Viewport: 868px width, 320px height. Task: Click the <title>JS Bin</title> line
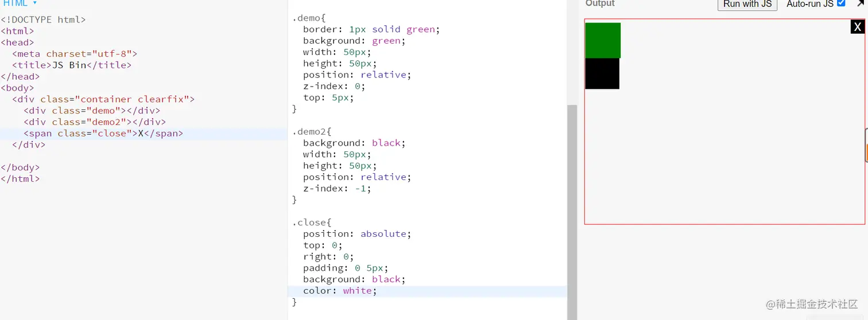coord(72,65)
